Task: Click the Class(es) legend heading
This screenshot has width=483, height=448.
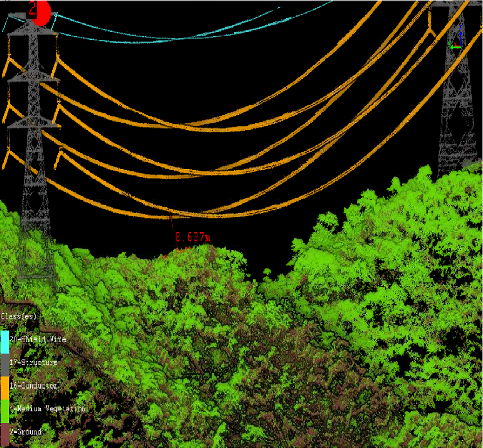Action: click(x=18, y=316)
